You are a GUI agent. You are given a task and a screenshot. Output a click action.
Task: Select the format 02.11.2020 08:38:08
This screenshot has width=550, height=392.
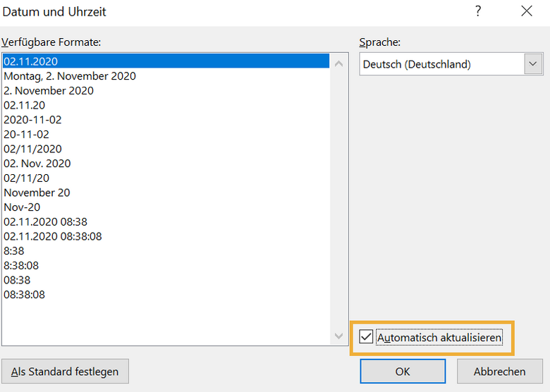point(166,236)
